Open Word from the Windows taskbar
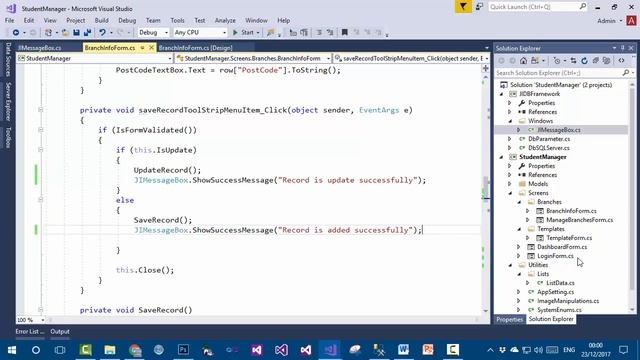640x360 pixels. (x=403, y=350)
